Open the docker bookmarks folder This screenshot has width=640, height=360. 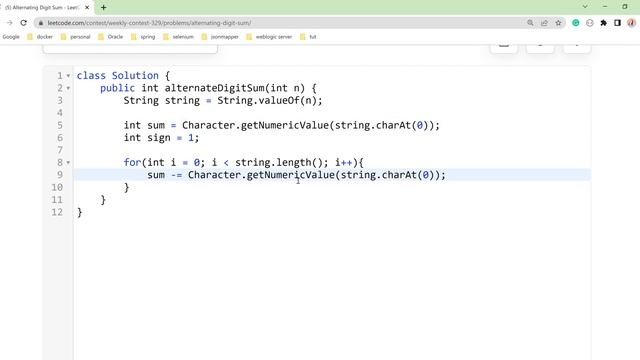[x=40, y=37]
